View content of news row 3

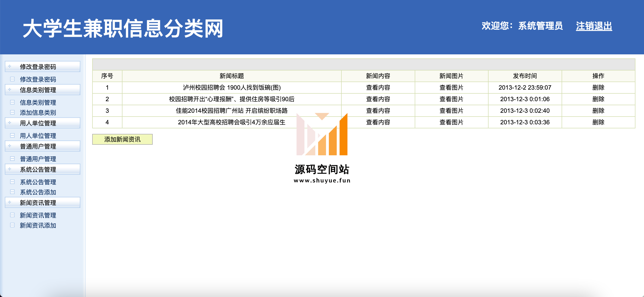tap(378, 111)
